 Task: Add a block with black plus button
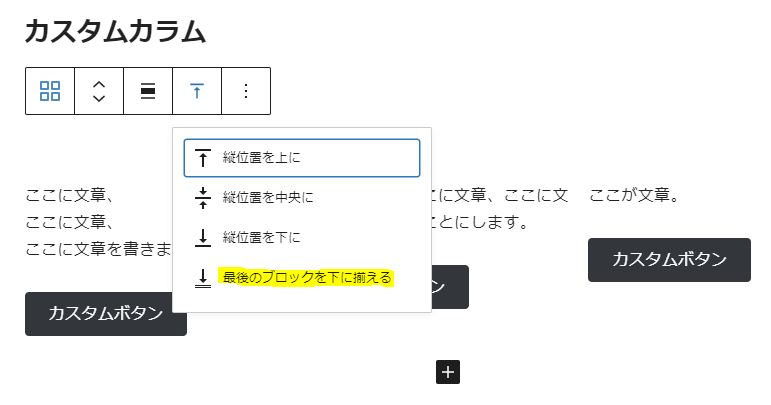(x=448, y=372)
